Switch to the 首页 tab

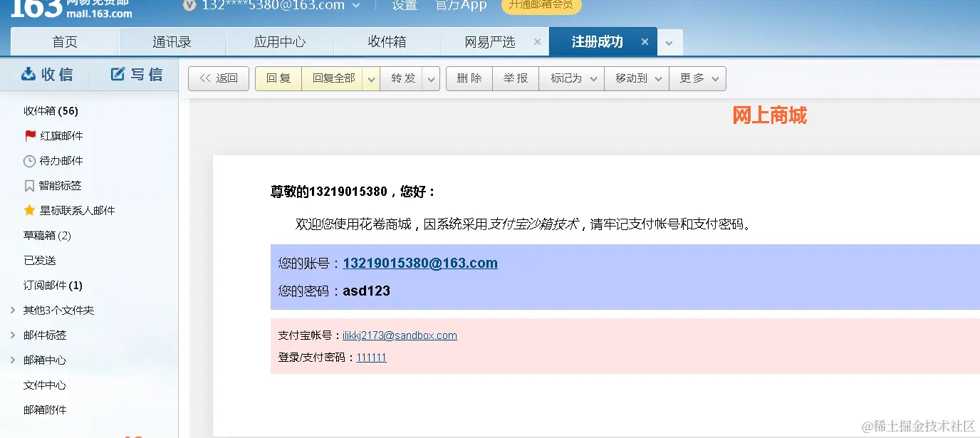point(65,42)
